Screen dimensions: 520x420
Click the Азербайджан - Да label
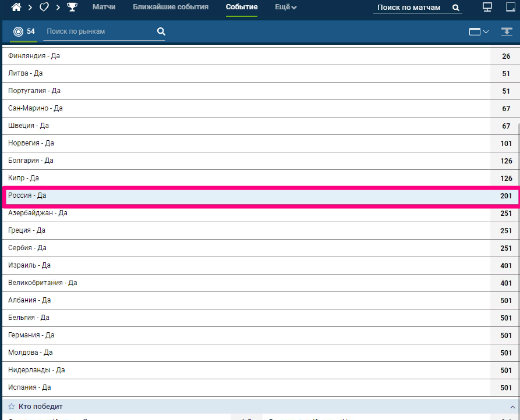point(37,213)
